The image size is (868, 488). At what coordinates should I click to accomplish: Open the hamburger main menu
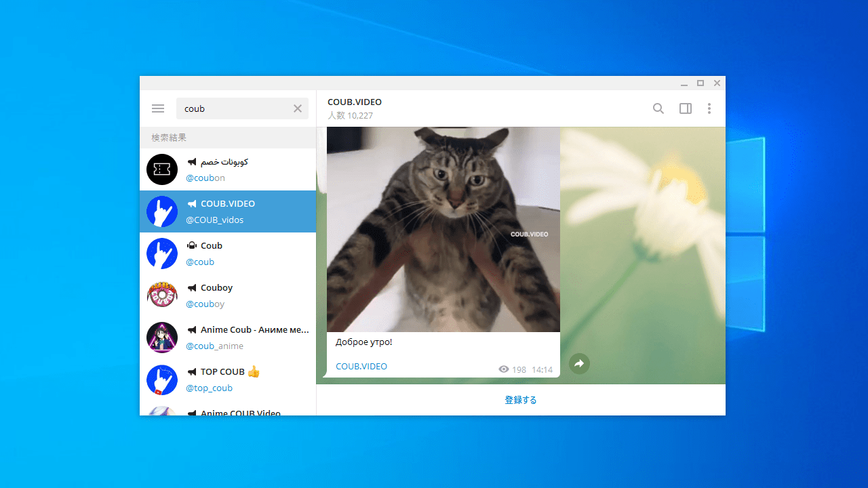point(158,108)
